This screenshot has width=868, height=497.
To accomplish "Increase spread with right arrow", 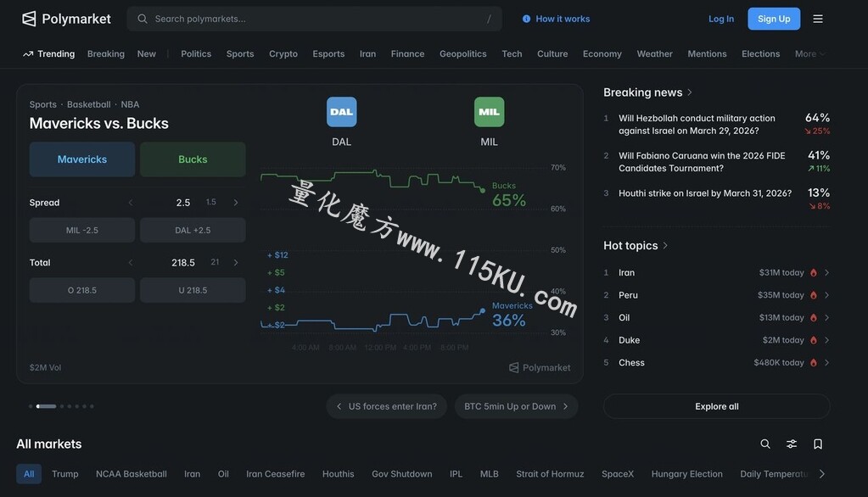I will point(236,203).
